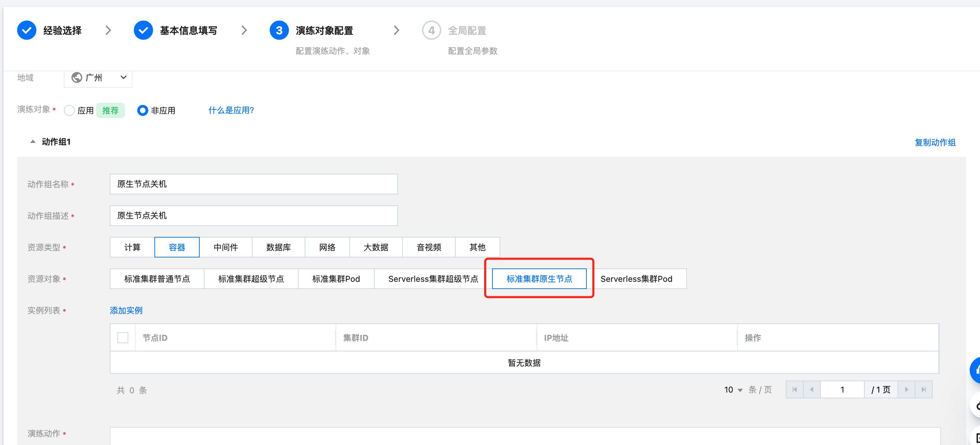Click the step 3 演练对象配置 circle icon
This screenshot has width=980, height=445.
pos(279,31)
